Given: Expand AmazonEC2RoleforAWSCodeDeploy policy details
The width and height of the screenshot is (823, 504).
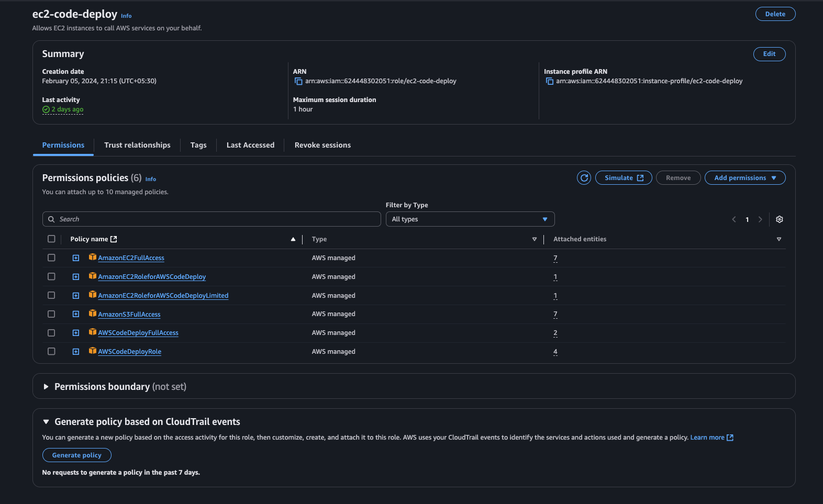Looking at the screenshot, I should [x=76, y=277].
